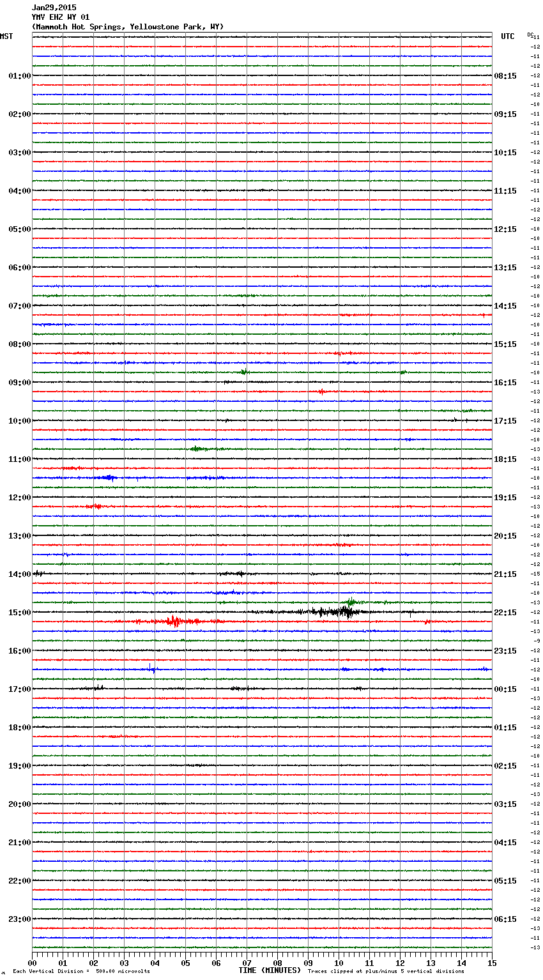
Task: Select the 13:00 MST time label
Action: click(x=19, y=536)
